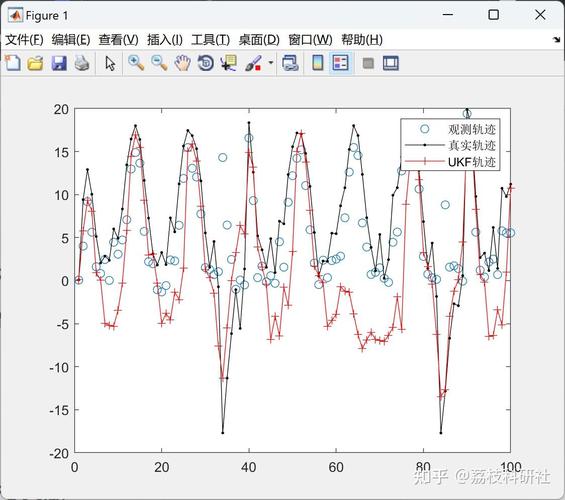Activate the Zoom In tool
This screenshot has width=565, height=500.
pyautogui.click(x=136, y=63)
